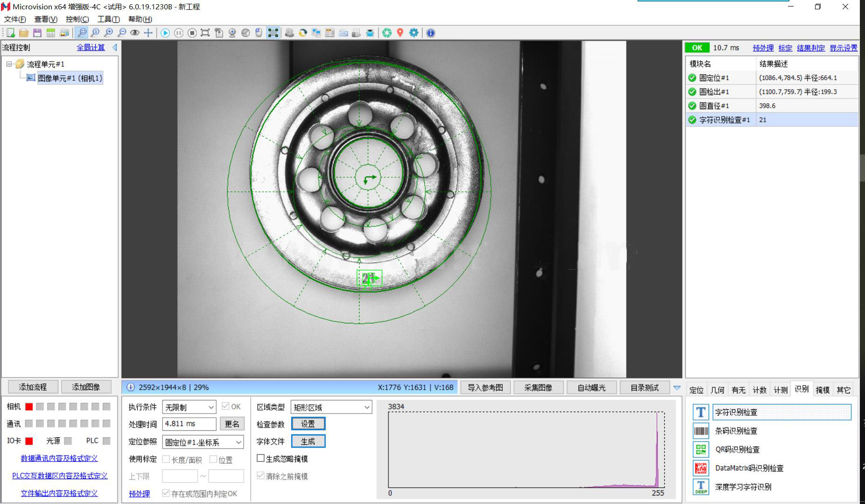Click the mouse device toolbar icon
The height and width of the screenshot is (504, 865).
(259, 33)
